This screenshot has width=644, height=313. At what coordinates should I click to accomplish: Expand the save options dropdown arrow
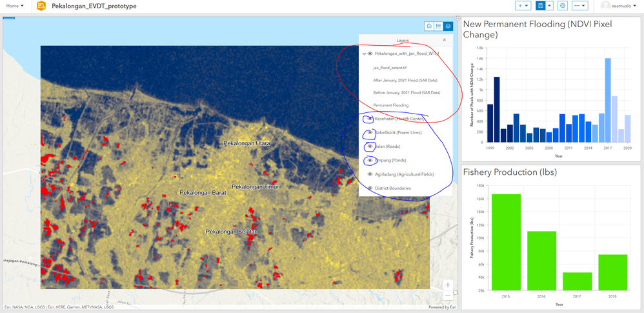point(549,6)
